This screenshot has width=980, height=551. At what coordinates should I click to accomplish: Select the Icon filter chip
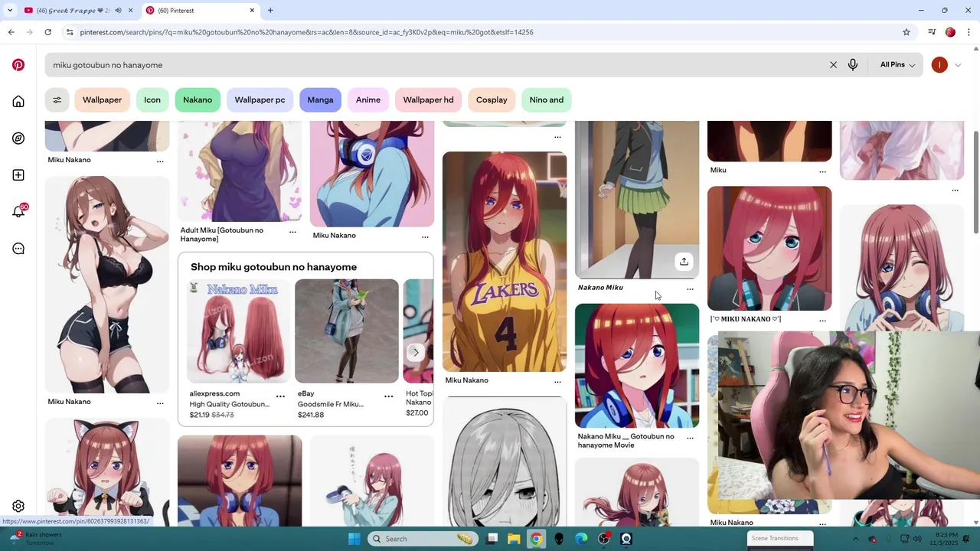[x=152, y=100]
